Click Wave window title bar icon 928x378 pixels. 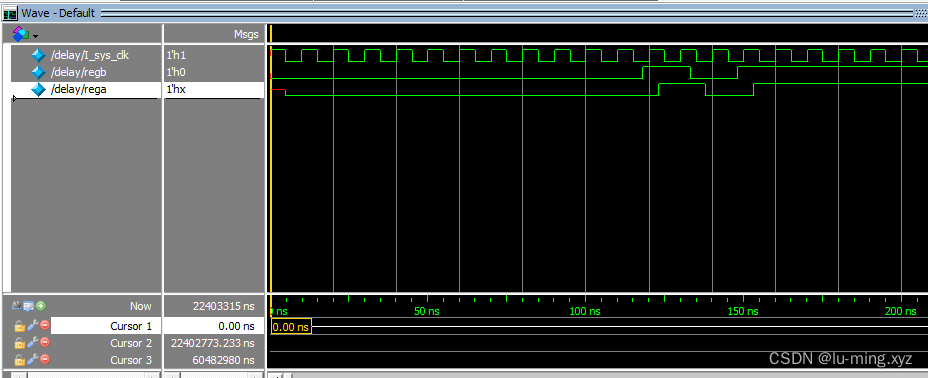pyautogui.click(x=10, y=13)
